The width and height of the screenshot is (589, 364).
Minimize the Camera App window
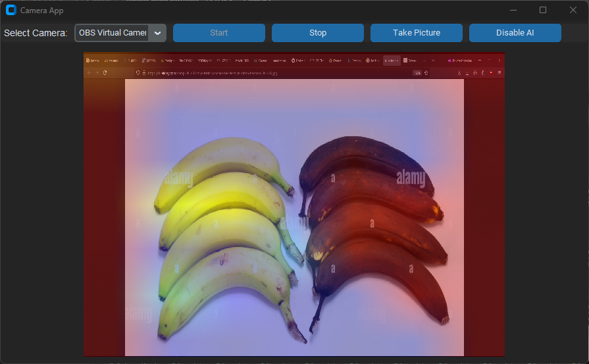513,10
